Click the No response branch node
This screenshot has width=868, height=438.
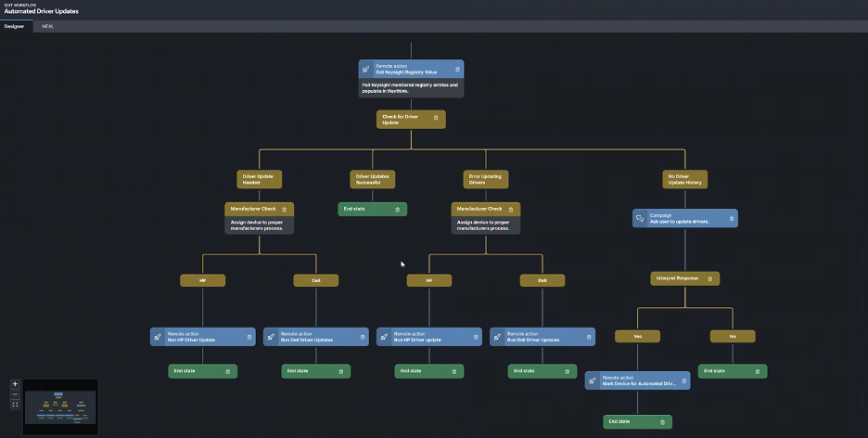(x=733, y=337)
